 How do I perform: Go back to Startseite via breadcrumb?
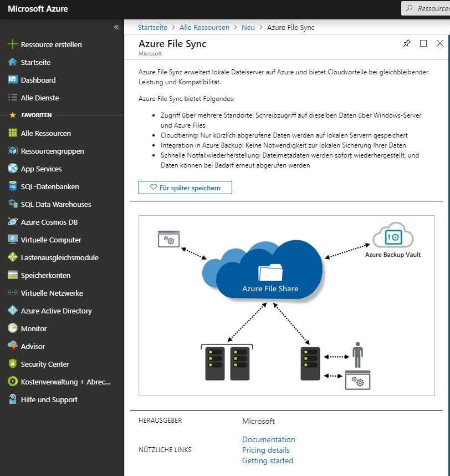pos(152,27)
